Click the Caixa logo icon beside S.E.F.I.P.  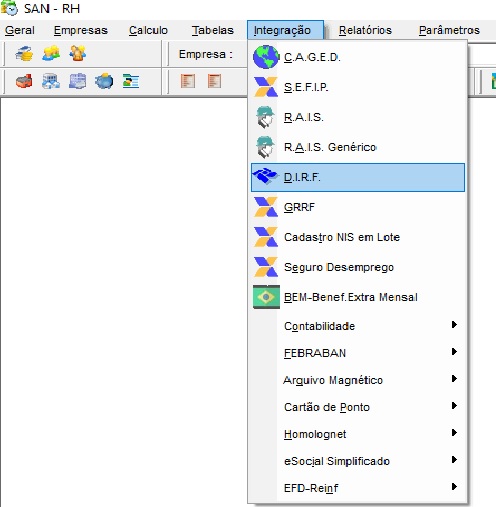click(266, 87)
